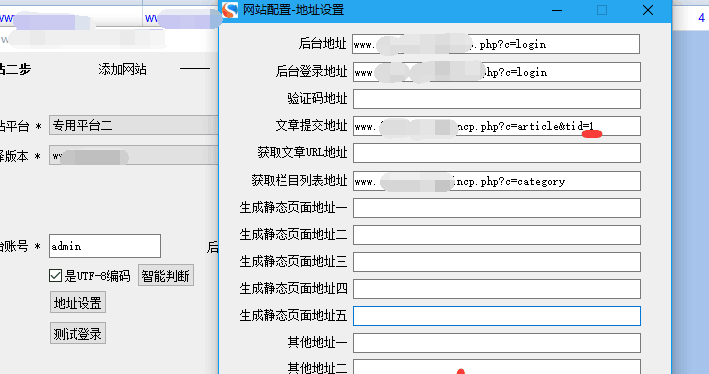This screenshot has width=709, height=374.
Task: Maximize the 网站配置-地址设置 dialog
Action: pyautogui.click(x=602, y=10)
